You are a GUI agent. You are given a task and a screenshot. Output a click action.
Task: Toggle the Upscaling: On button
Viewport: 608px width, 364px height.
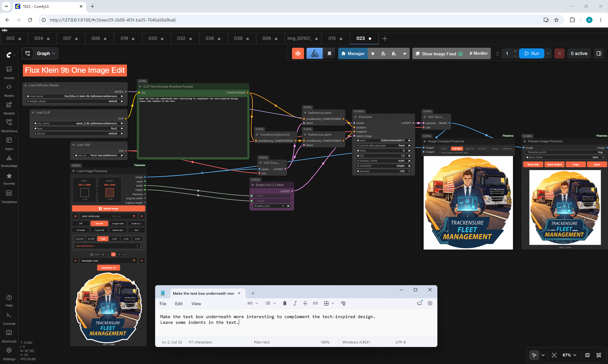click(109, 268)
